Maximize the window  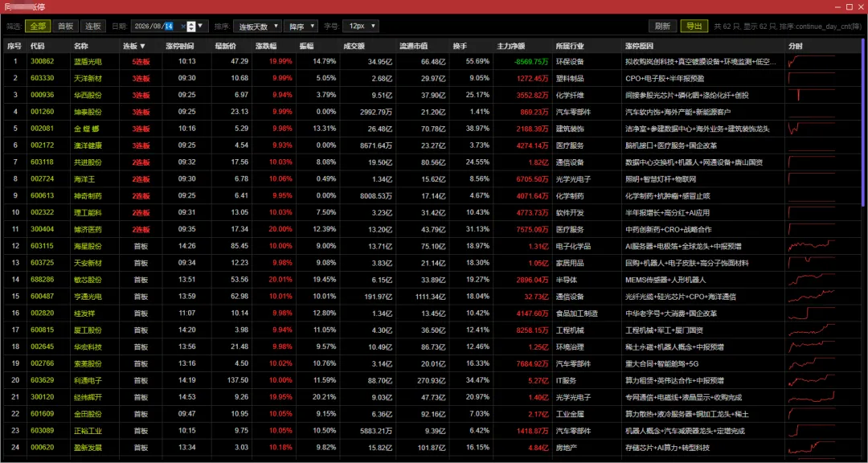click(850, 6)
